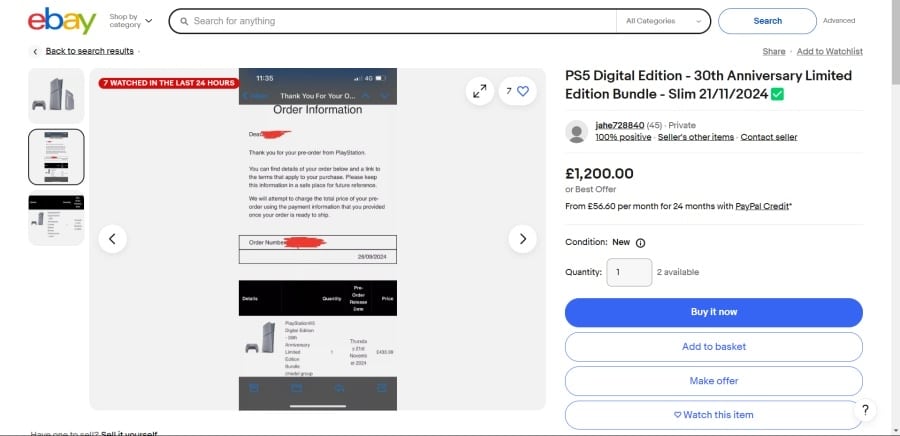Click Watch this item button

(713, 415)
